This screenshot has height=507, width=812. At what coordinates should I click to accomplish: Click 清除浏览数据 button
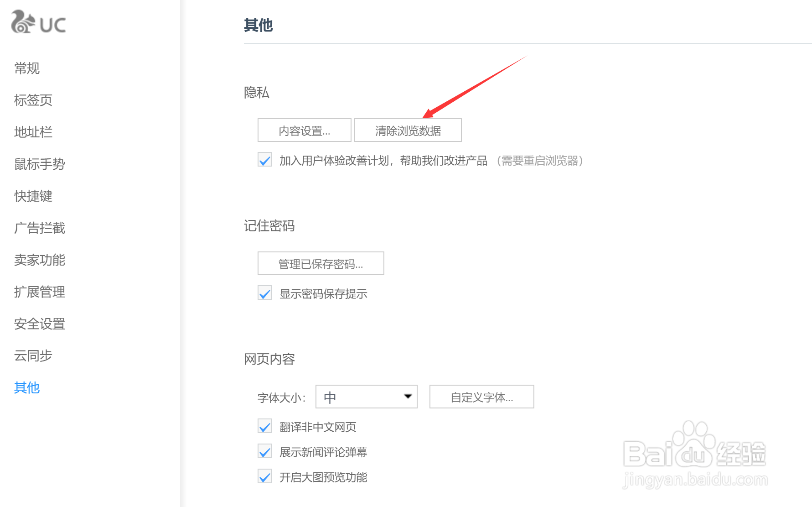point(408,131)
